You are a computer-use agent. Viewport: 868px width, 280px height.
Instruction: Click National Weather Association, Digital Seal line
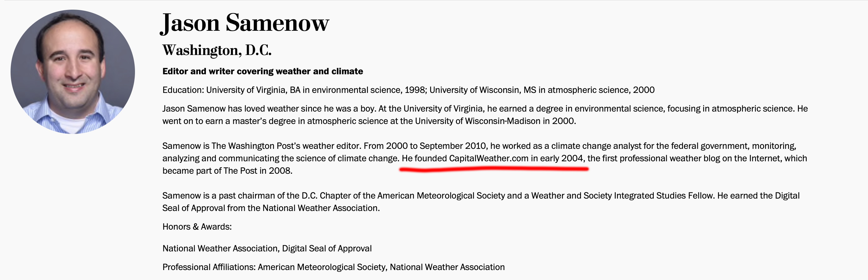tap(267, 248)
